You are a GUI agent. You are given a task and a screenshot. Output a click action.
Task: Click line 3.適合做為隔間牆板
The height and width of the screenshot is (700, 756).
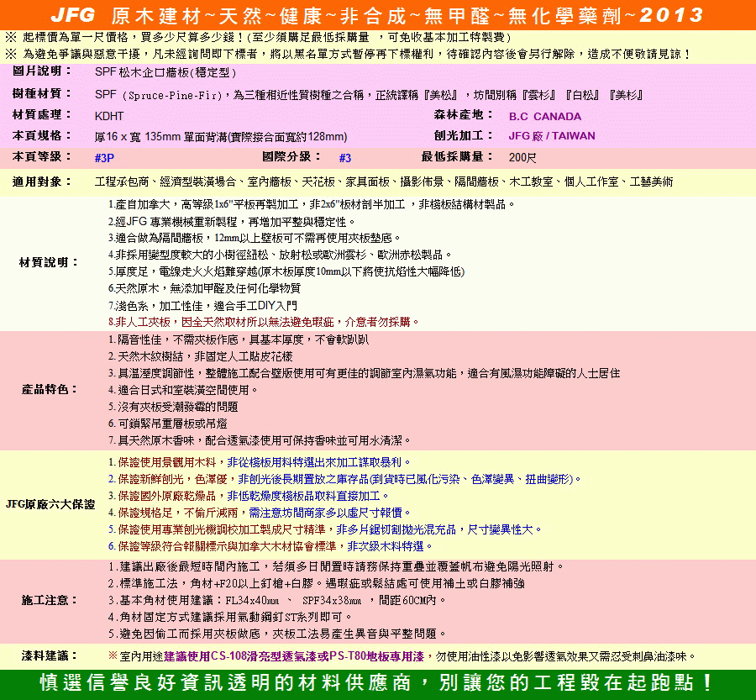pos(254,239)
